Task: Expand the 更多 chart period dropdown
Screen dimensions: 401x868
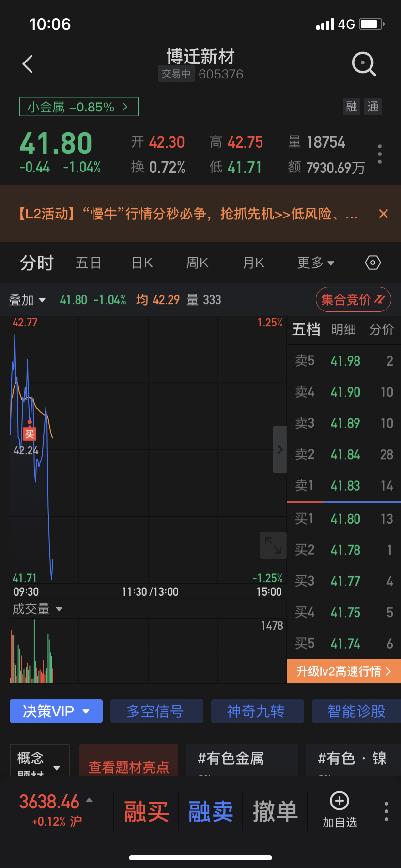Action: 316,263
